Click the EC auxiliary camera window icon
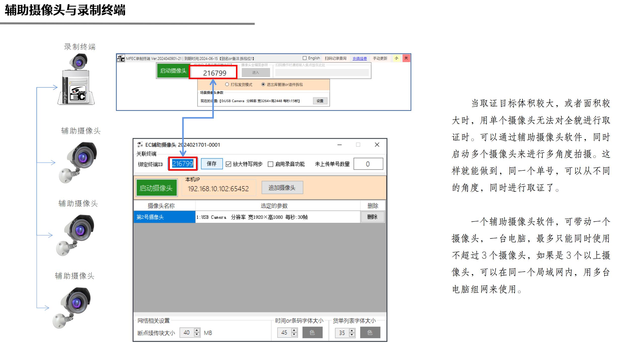Viewport: 644px width, 362px height. click(x=140, y=145)
